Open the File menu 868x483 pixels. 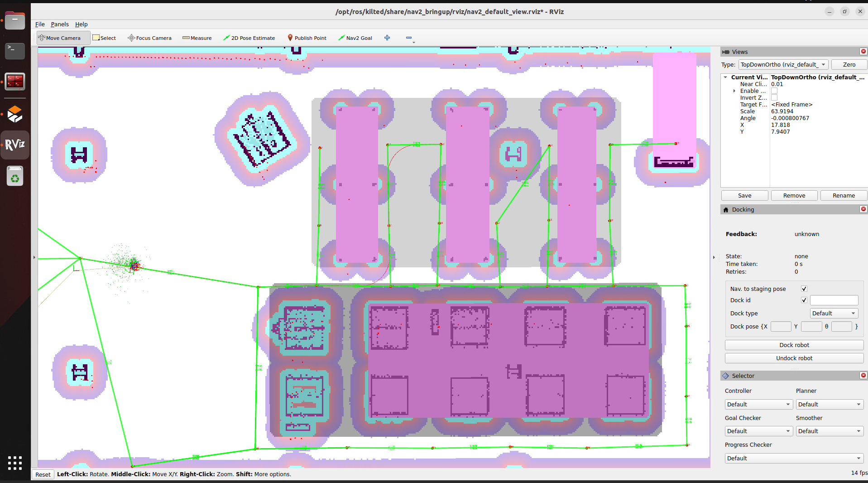[40, 24]
